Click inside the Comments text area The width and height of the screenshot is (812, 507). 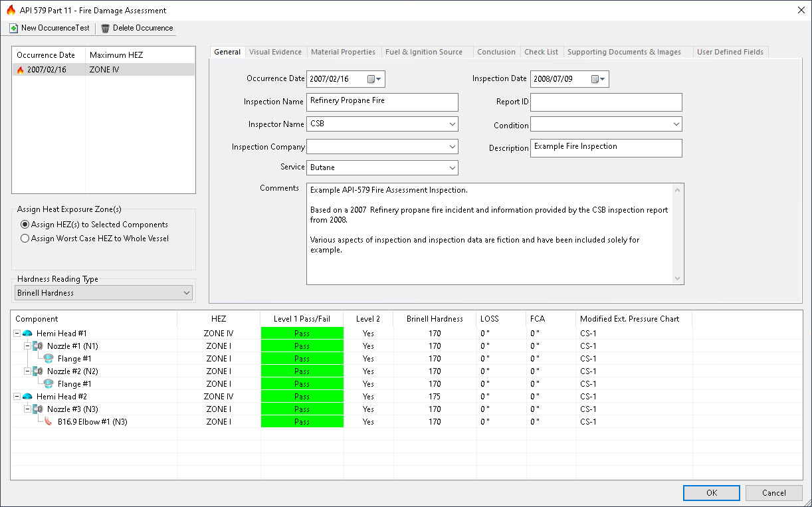[490, 234]
